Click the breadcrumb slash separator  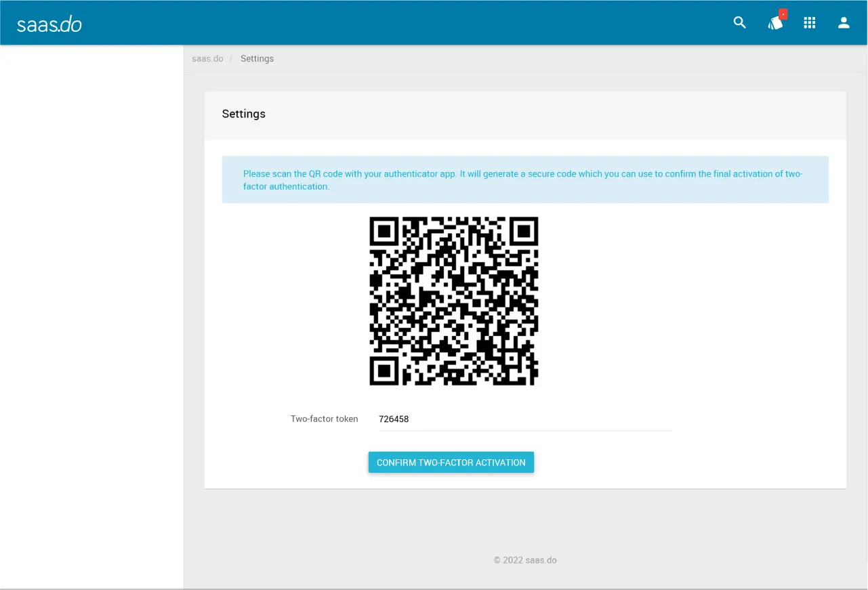click(231, 59)
